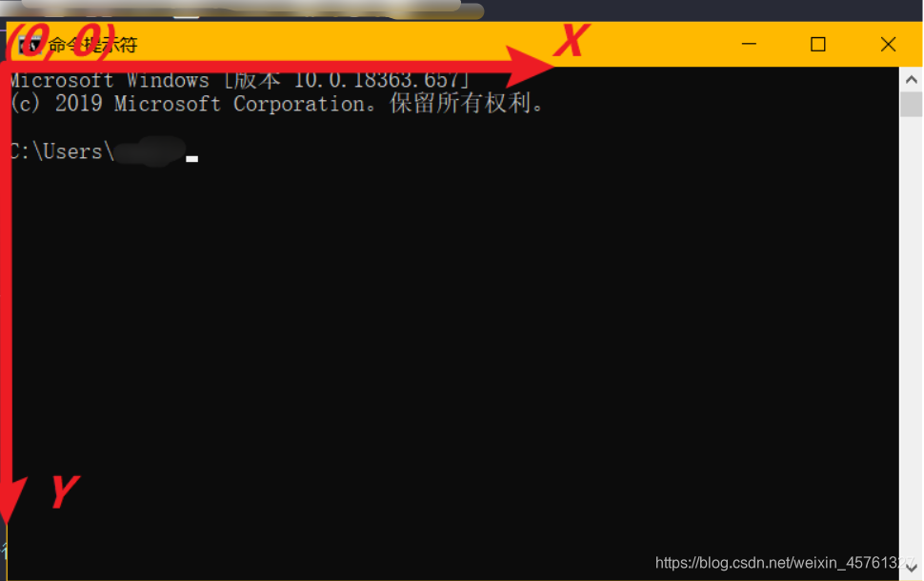Click the blog.csdn.net watermark URL

[785, 563]
